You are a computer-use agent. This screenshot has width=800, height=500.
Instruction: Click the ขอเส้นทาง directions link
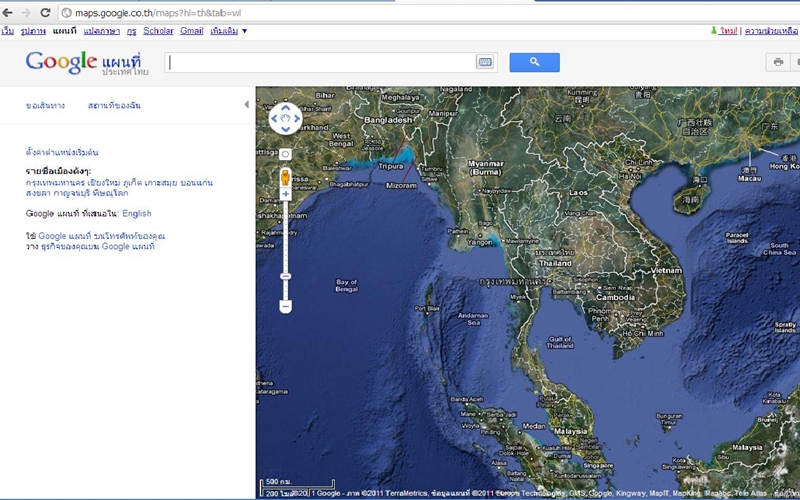(x=46, y=105)
